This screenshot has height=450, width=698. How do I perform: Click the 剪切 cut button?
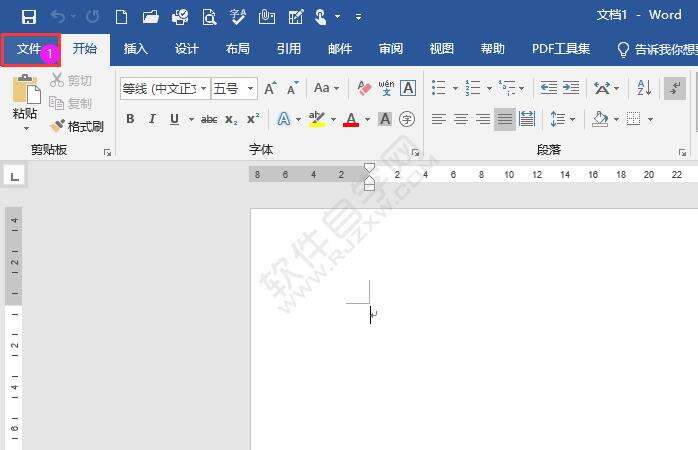coord(71,81)
